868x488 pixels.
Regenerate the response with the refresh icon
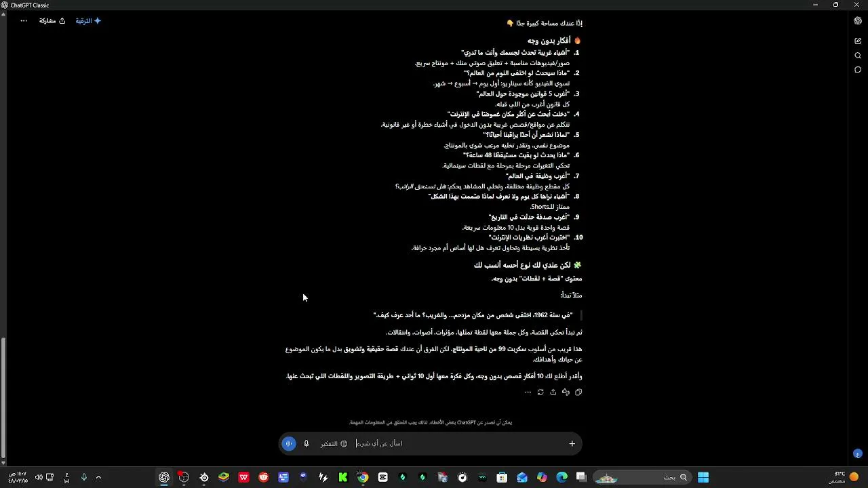pyautogui.click(x=540, y=392)
